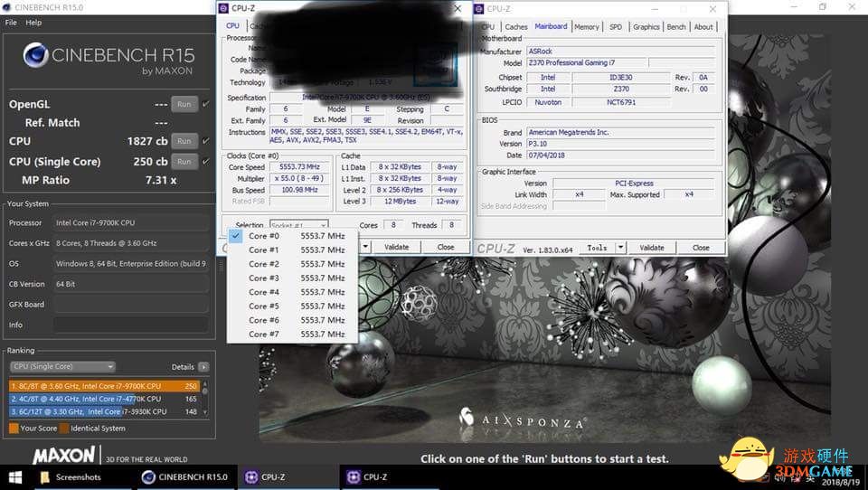The image size is (868, 490).
Task: Switch to the Caches tab in right CPU-Z
Action: (x=516, y=26)
